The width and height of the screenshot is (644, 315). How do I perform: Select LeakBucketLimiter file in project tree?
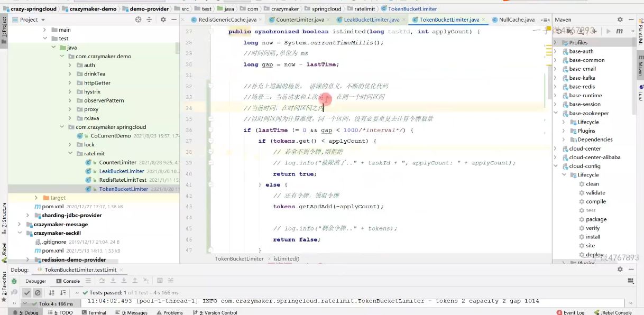tap(121, 171)
